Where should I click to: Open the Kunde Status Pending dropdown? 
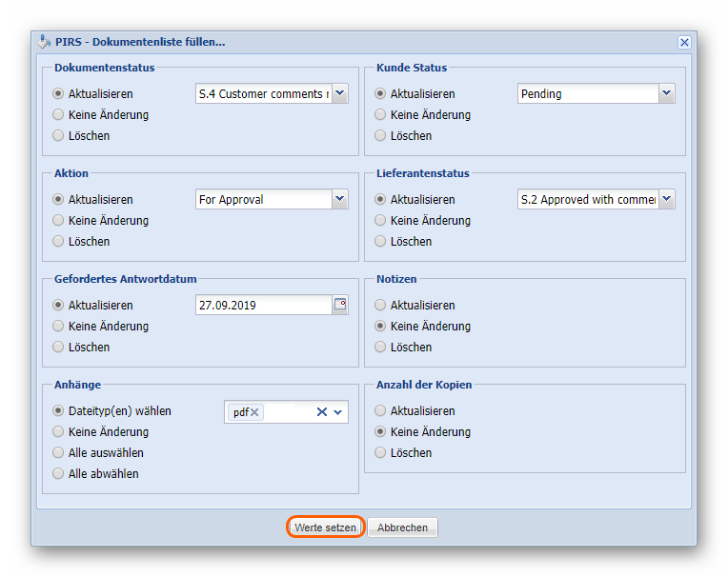666,94
